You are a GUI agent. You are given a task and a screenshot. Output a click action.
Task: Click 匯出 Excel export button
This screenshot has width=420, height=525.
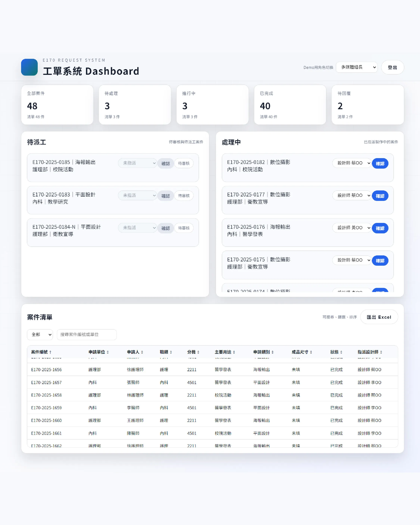[x=379, y=317]
